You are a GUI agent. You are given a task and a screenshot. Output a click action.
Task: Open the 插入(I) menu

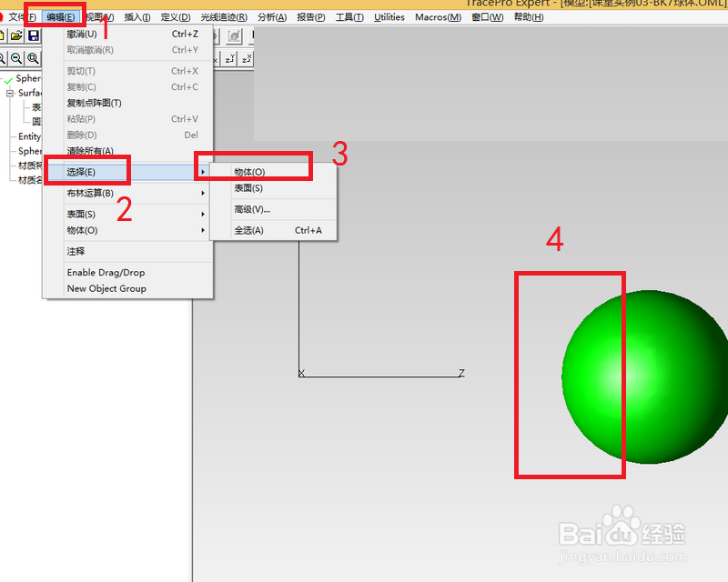point(137,17)
